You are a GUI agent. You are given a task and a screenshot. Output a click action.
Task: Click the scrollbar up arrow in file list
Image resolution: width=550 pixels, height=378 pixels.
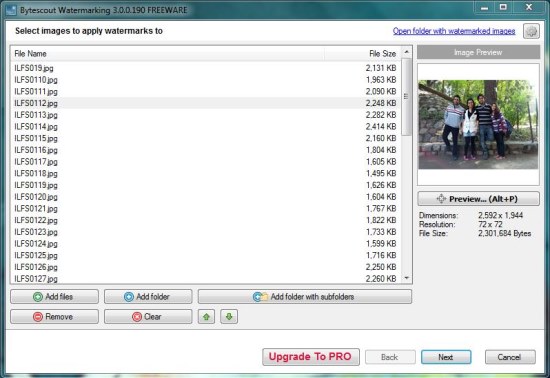click(x=406, y=52)
